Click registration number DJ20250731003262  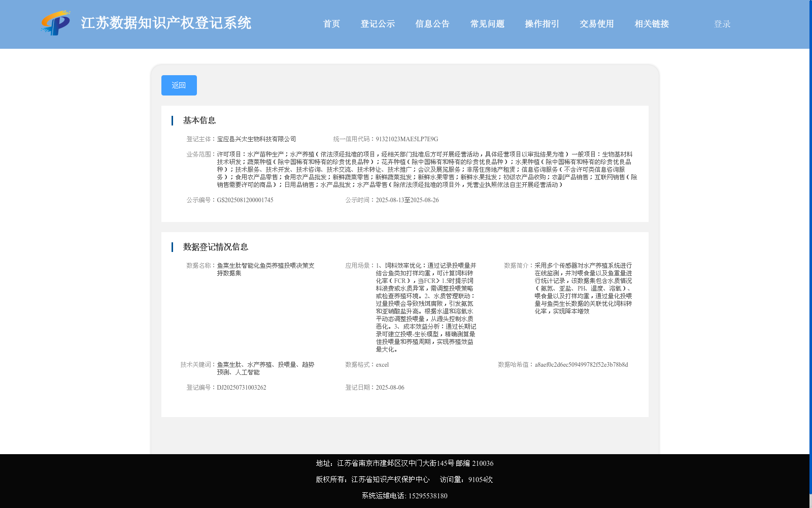(x=242, y=388)
